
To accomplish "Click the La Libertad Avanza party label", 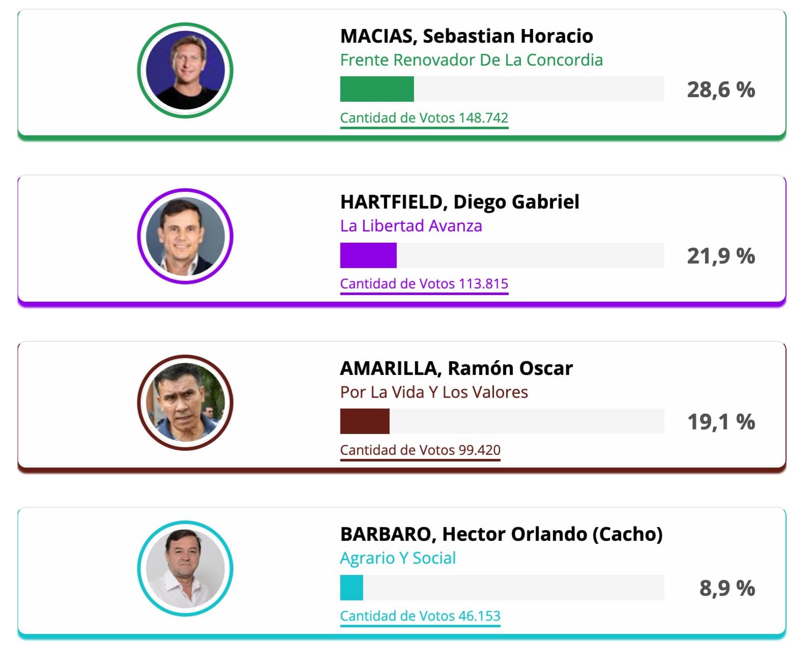I will click(411, 226).
